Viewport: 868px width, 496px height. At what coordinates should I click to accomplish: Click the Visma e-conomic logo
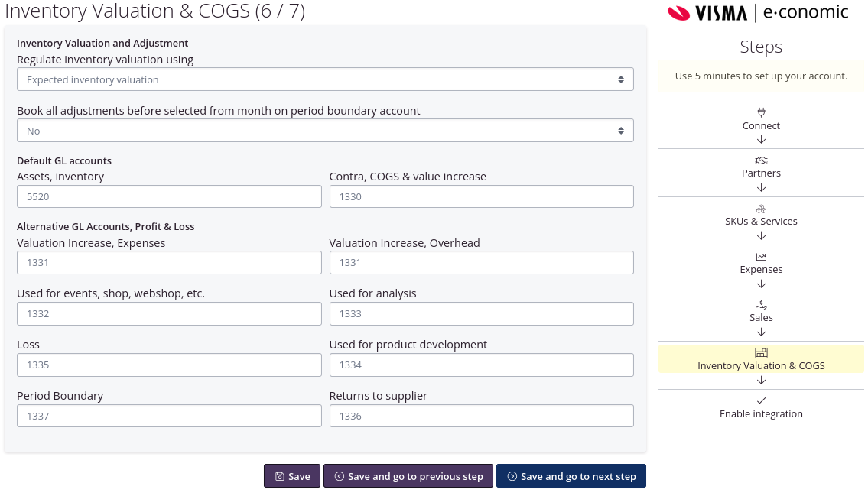click(x=758, y=13)
